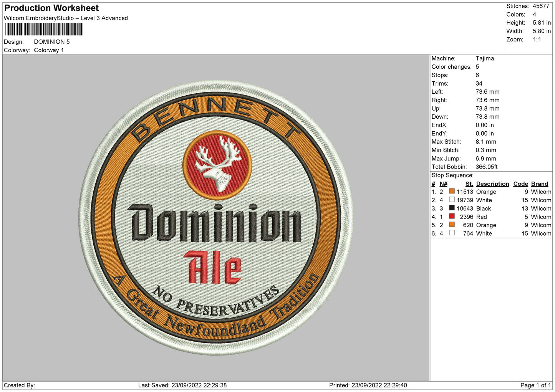The height and width of the screenshot is (392, 555).
Task: Click the stitch count 764 in row 6
Action: coord(468,233)
